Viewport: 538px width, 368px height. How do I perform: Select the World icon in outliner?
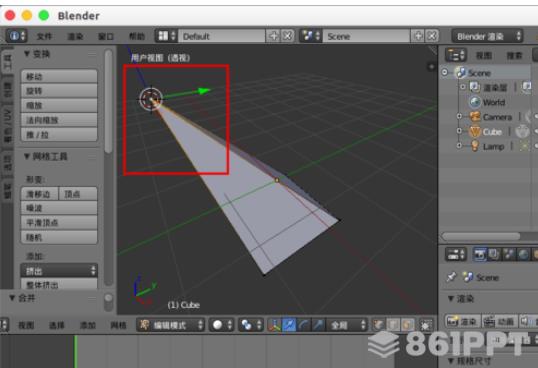coord(475,102)
